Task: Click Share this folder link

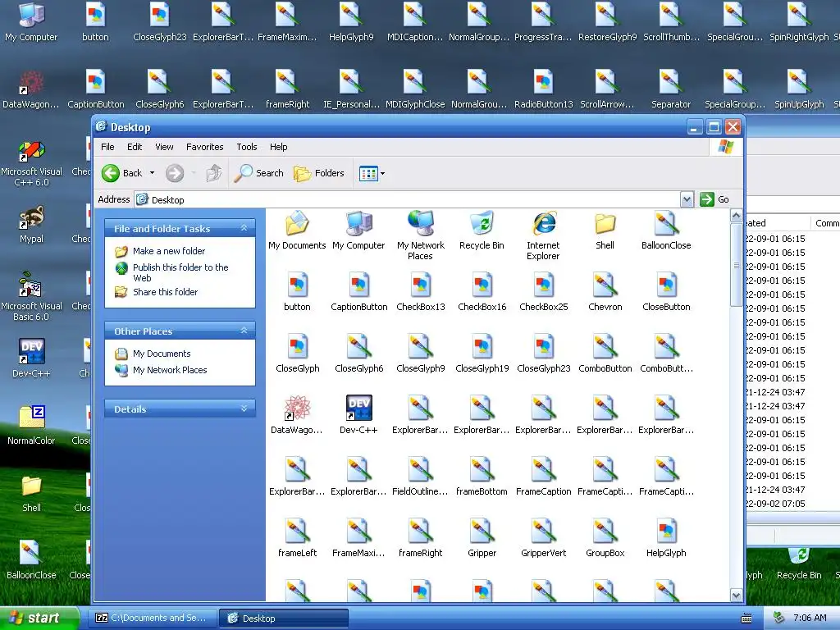Action: tap(165, 292)
